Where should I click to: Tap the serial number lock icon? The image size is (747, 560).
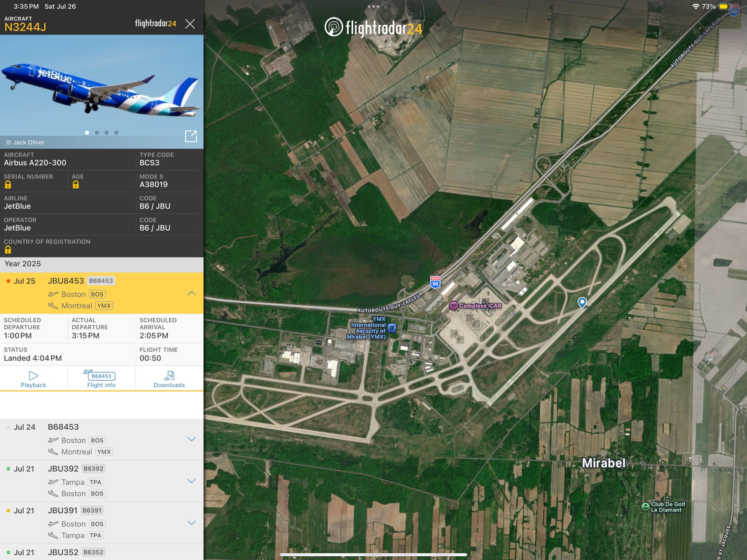tap(8, 185)
